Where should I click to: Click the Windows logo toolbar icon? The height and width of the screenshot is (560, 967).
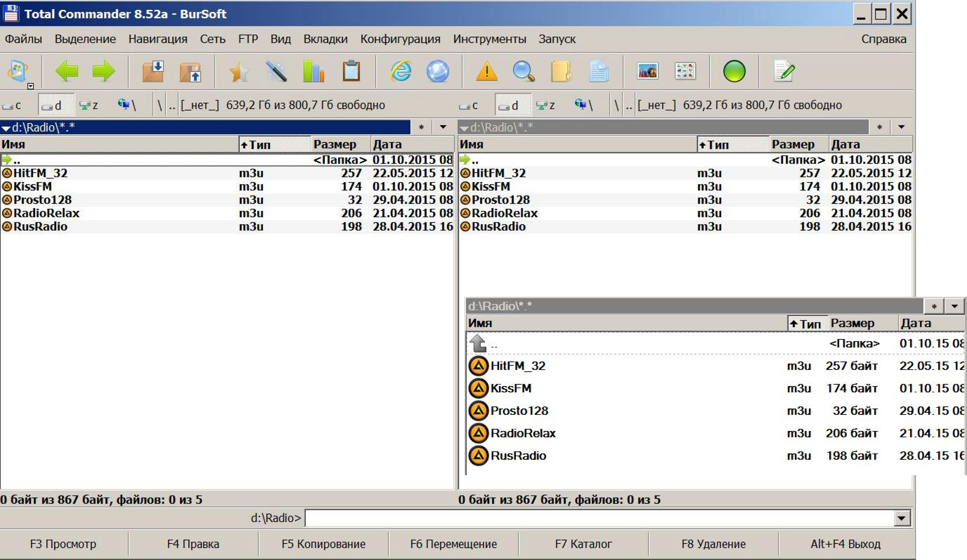(18, 71)
